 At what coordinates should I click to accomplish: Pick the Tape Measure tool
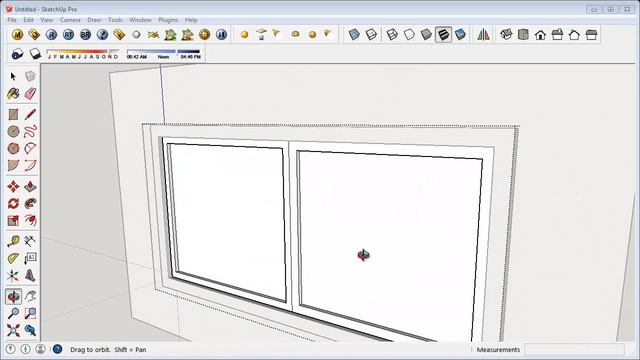coord(13,241)
